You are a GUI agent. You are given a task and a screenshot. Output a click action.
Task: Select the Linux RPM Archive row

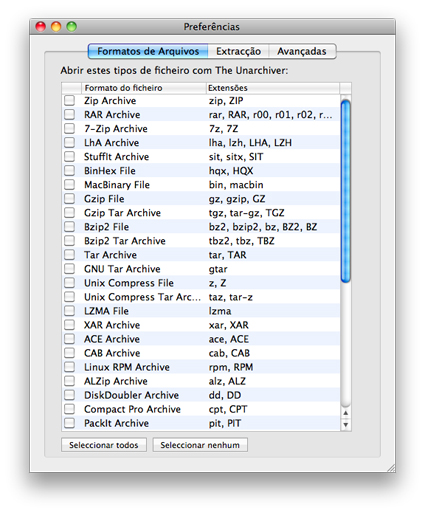201,367
